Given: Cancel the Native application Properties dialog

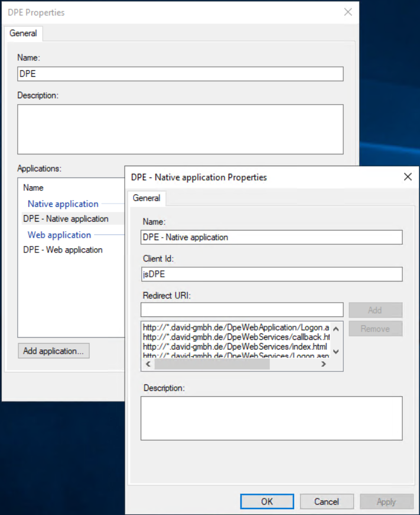Looking at the screenshot, I should [327, 501].
